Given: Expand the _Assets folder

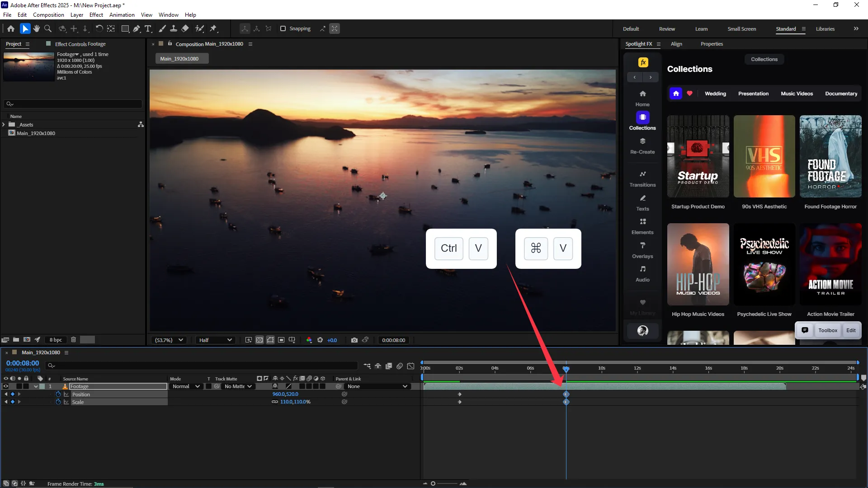Looking at the screenshot, I should (4, 125).
